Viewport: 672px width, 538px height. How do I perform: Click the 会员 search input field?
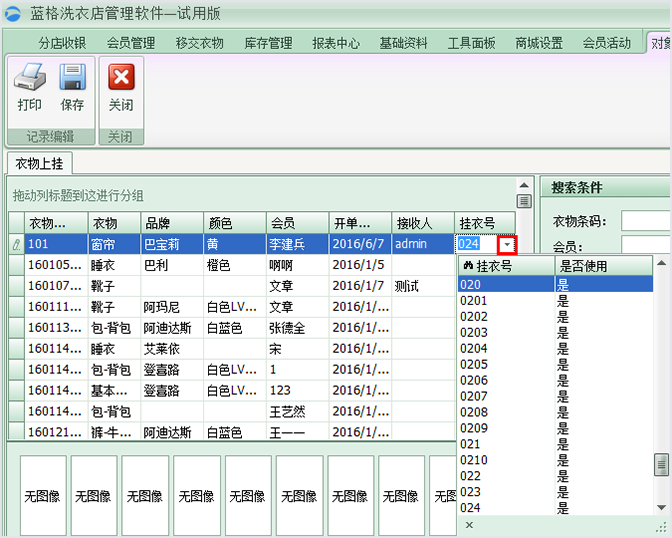(646, 245)
